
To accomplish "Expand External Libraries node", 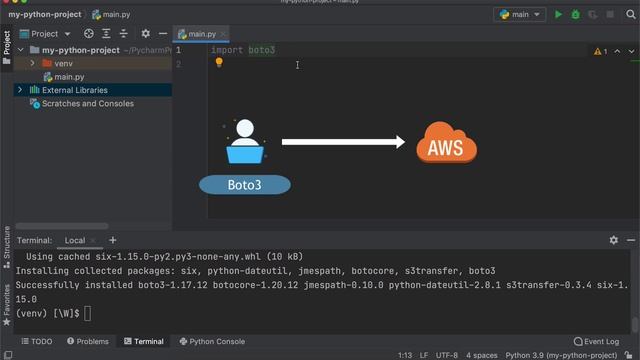I will [20, 90].
